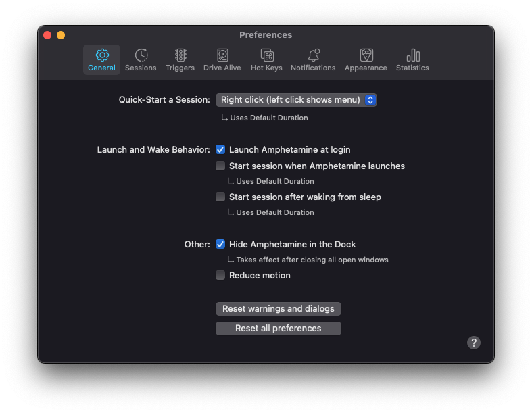Image resolution: width=532 pixels, height=413 pixels.
Task: Tick the Reduce motion checkbox
Action: tap(220, 275)
